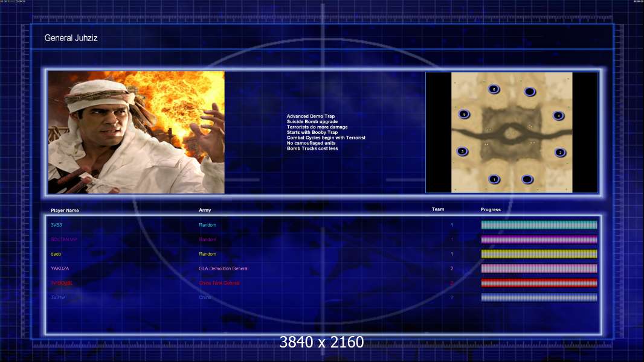Click No camouflaged units trait

311,143
